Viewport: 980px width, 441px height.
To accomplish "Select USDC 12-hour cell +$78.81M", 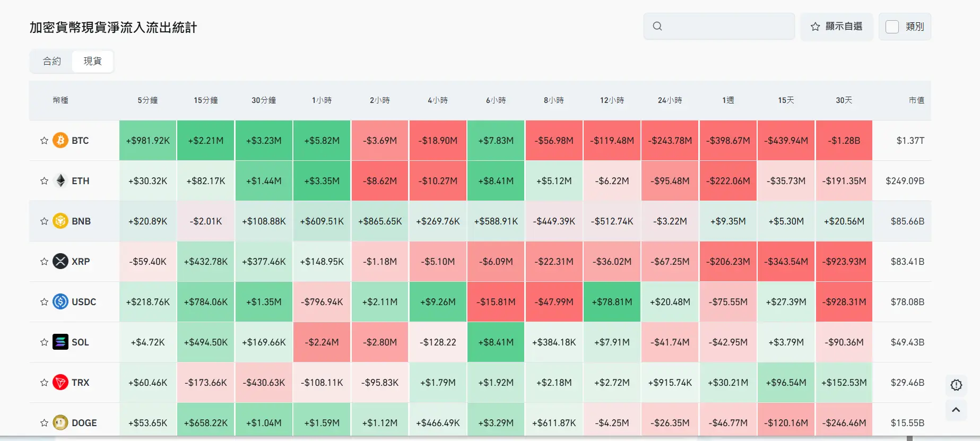I will (612, 302).
